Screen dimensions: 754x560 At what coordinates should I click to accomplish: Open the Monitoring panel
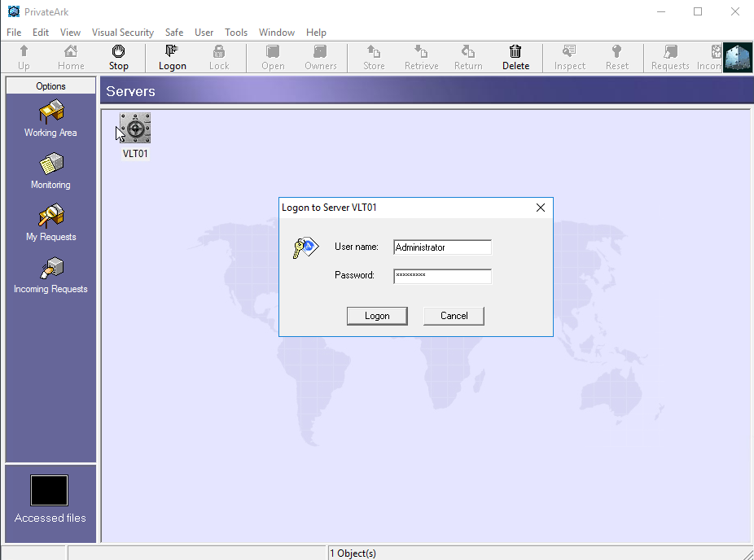point(50,169)
